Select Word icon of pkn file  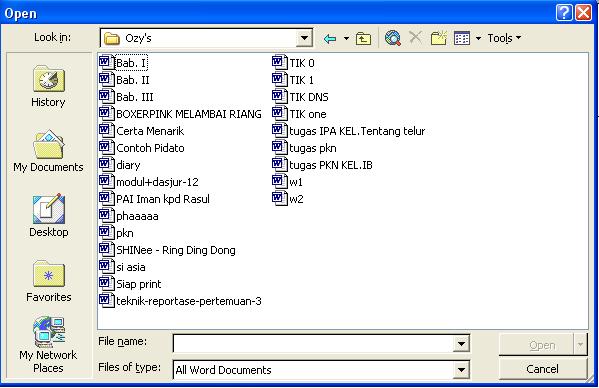(x=107, y=233)
